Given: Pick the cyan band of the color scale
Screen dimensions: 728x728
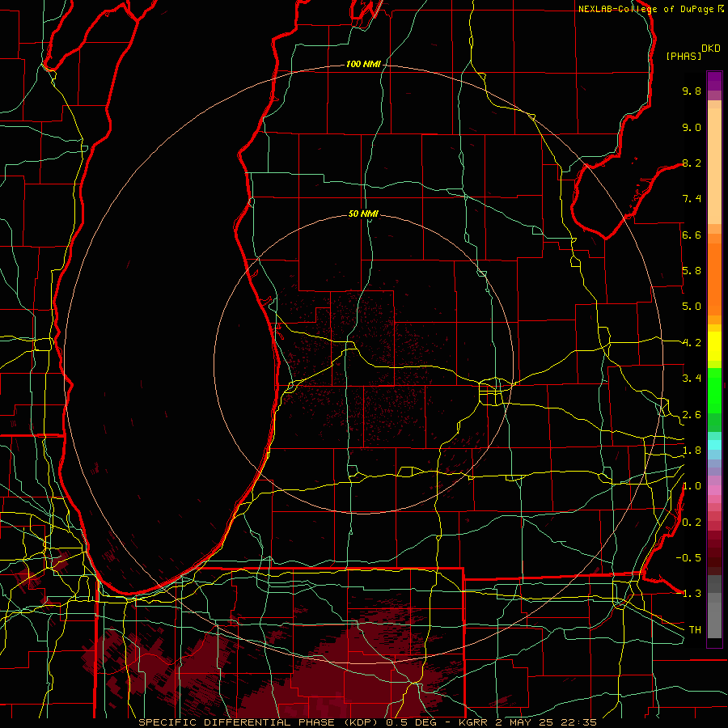Looking at the screenshot, I should pyautogui.click(x=714, y=445).
